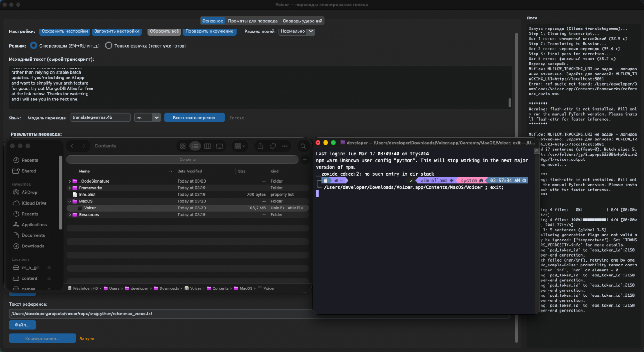Open the 'Словарь ударений' tab

point(302,21)
